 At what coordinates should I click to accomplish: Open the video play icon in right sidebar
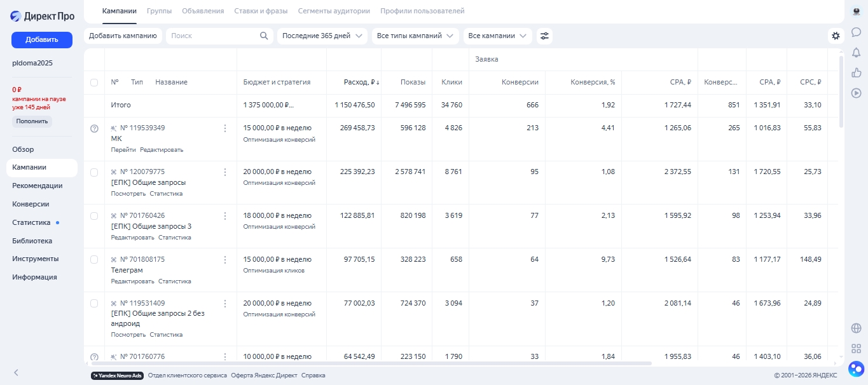pyautogui.click(x=856, y=93)
